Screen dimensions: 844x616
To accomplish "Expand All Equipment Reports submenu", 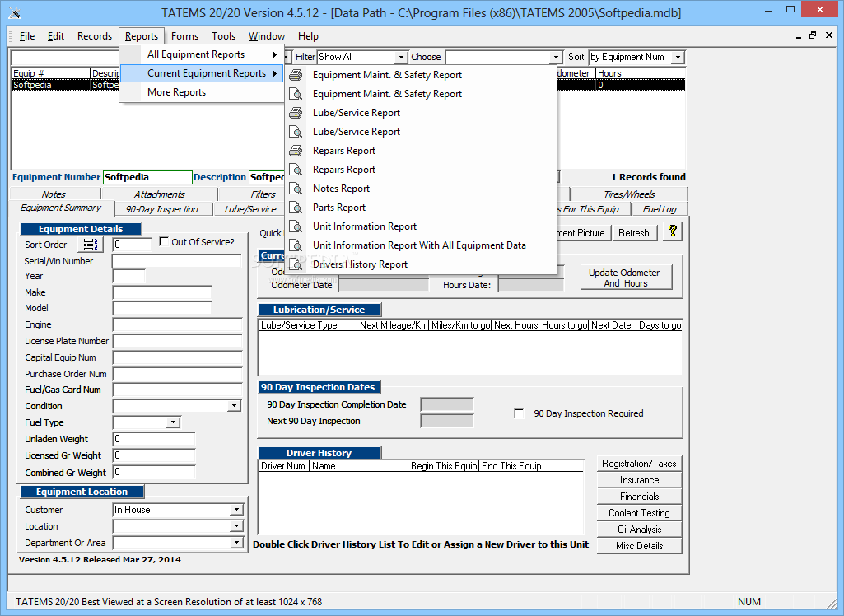I will [201, 54].
